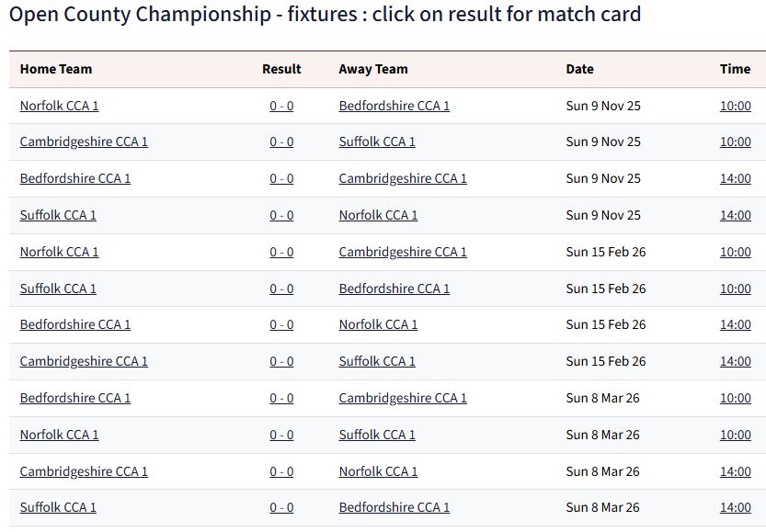Open 10:00 time for Norfolk v Cambridgeshire 15 Feb
This screenshot has width=766, height=532.
click(735, 252)
